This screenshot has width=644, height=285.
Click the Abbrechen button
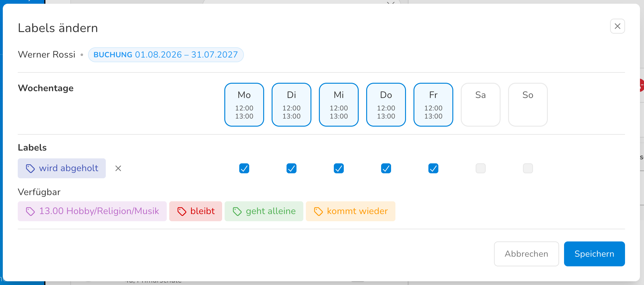click(x=526, y=254)
